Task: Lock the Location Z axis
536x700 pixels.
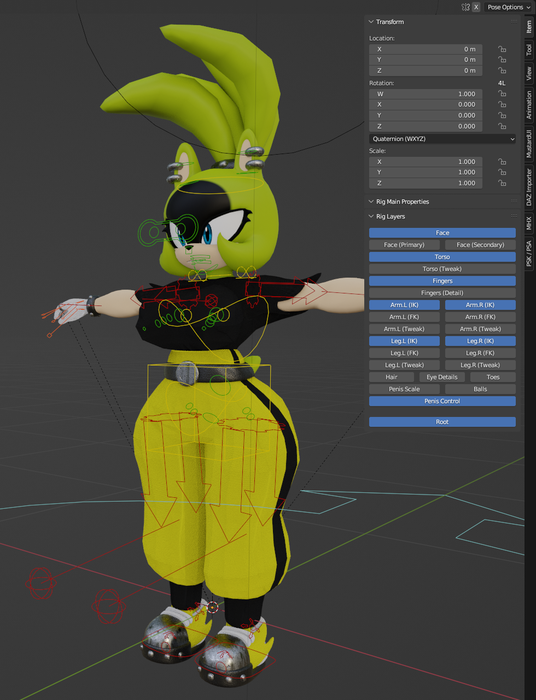Action: 502,71
